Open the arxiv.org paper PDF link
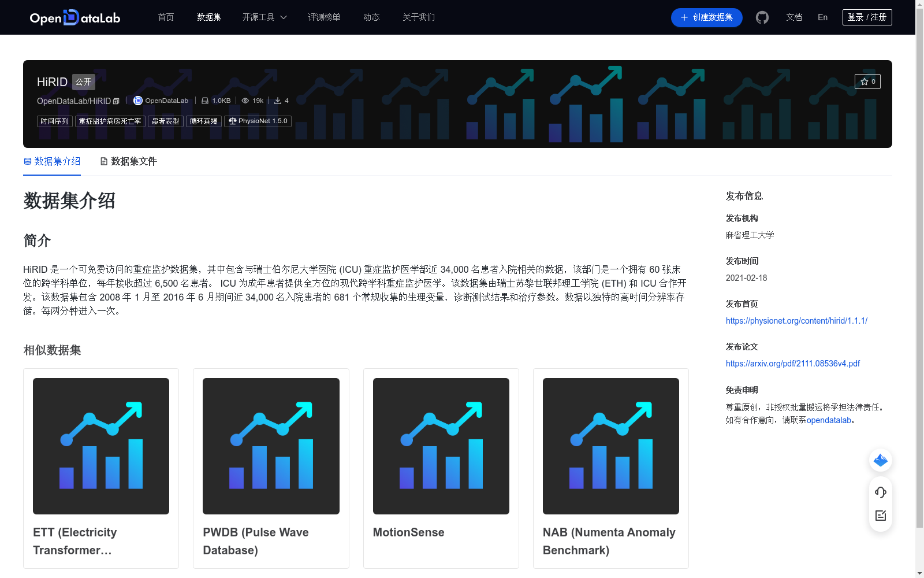The width and height of the screenshot is (924, 578). [793, 364]
